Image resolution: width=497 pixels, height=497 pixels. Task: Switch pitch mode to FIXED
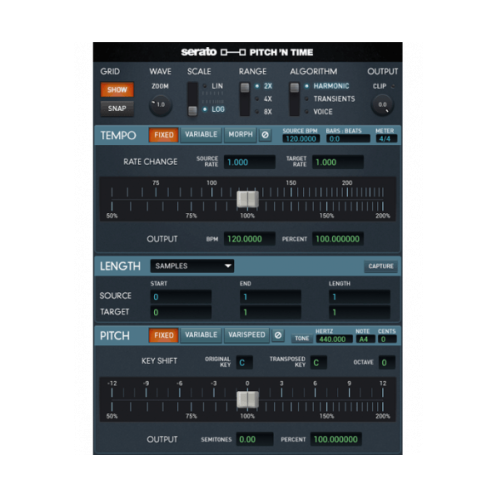164,335
